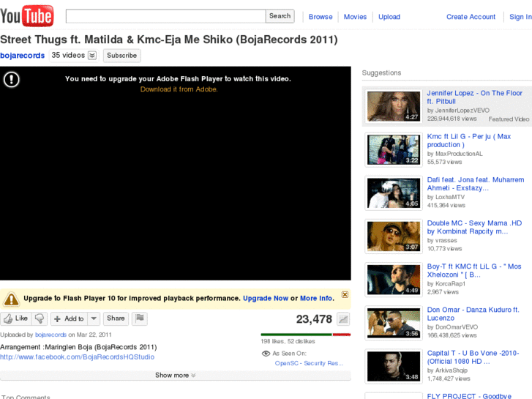This screenshot has height=399, width=532.
Task: Open Capital T U Bo Vone thumbnail
Action: (394, 366)
